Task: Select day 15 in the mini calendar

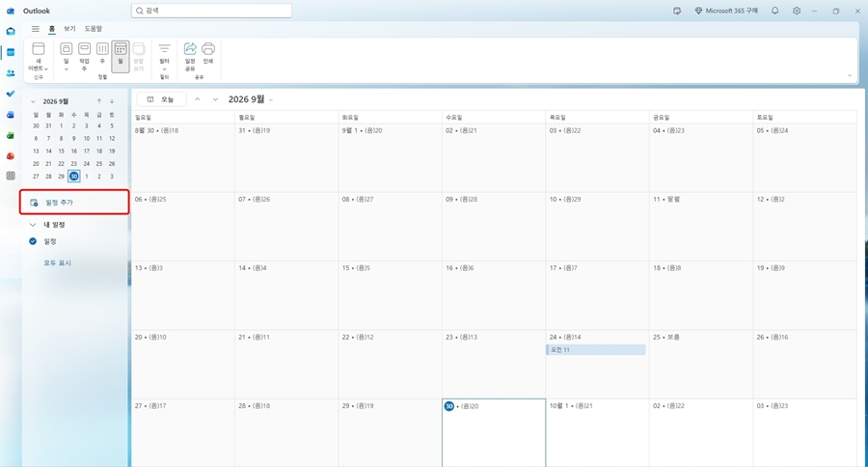Action: pyautogui.click(x=61, y=151)
